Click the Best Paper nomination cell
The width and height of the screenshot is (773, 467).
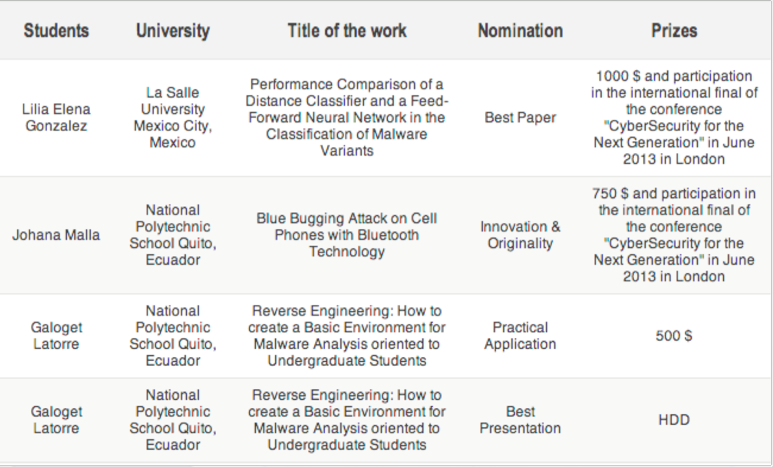[520, 117]
